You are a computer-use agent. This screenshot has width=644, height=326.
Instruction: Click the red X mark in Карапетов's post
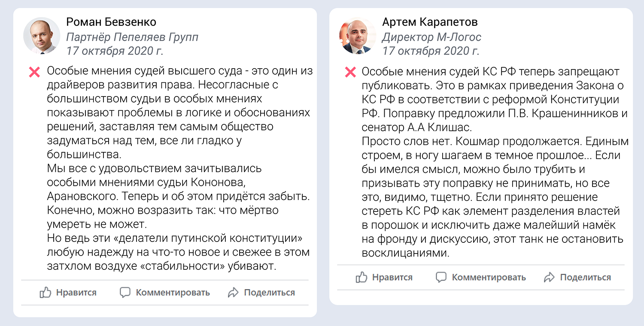(x=350, y=72)
